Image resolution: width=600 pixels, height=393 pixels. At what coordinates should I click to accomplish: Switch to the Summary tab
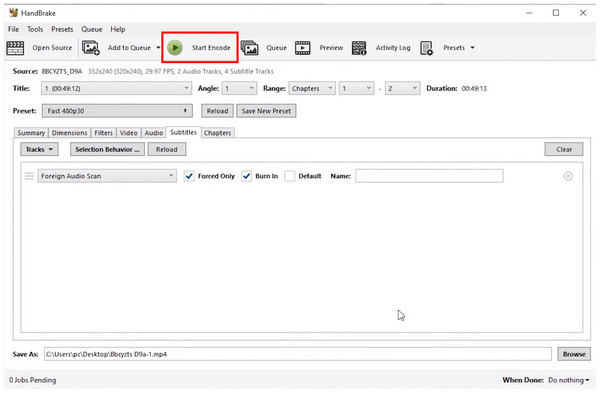point(31,133)
